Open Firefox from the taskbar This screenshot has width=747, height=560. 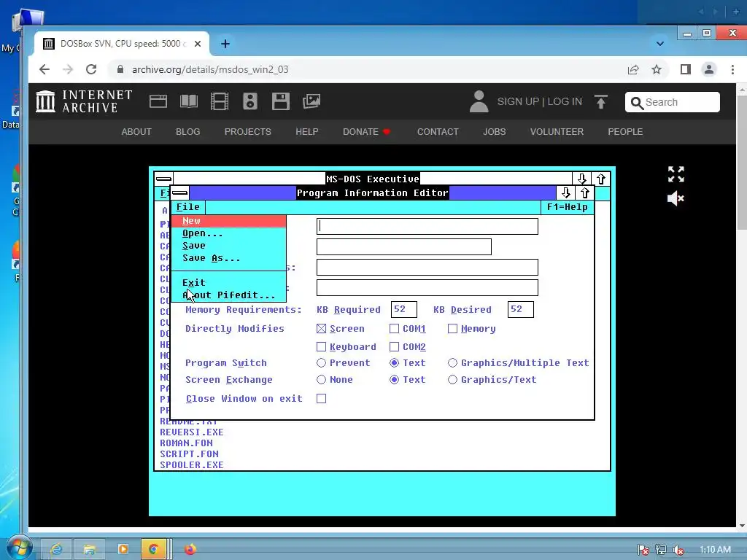click(x=190, y=549)
